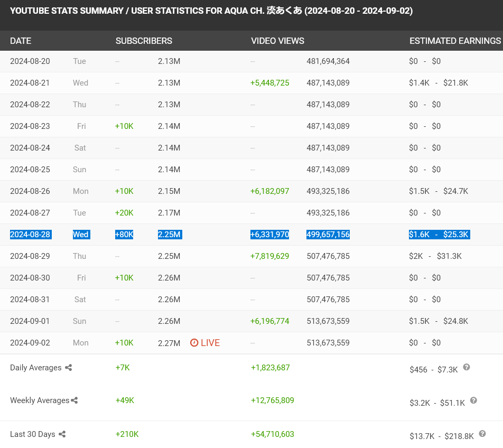Click the SUBSCRIBERS column header

[144, 41]
